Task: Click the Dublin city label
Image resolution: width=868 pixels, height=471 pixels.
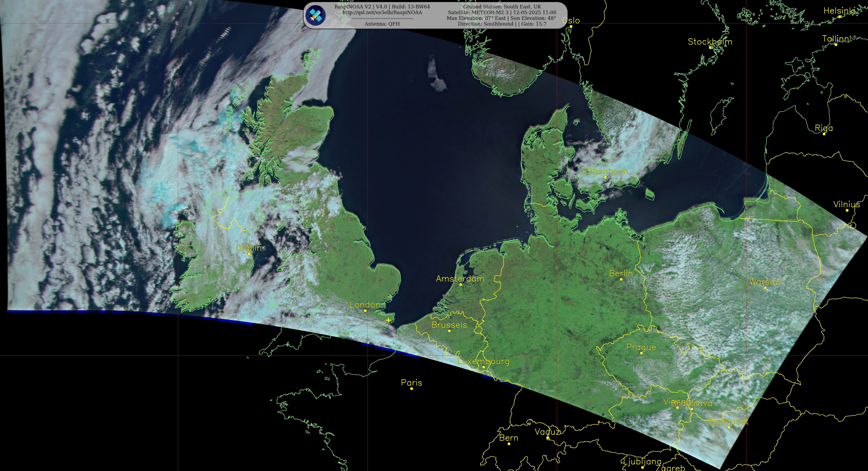Action: coord(249,248)
